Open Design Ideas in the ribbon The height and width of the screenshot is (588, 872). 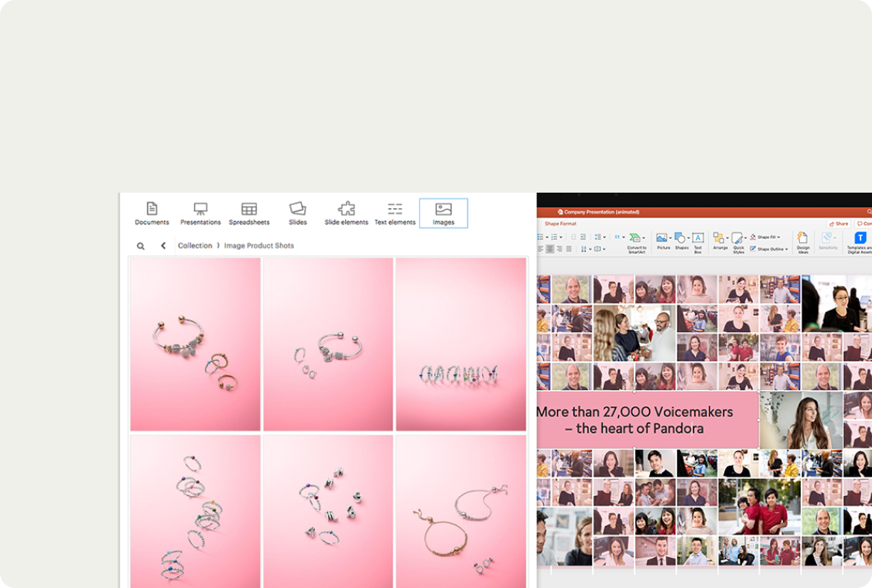point(803,241)
